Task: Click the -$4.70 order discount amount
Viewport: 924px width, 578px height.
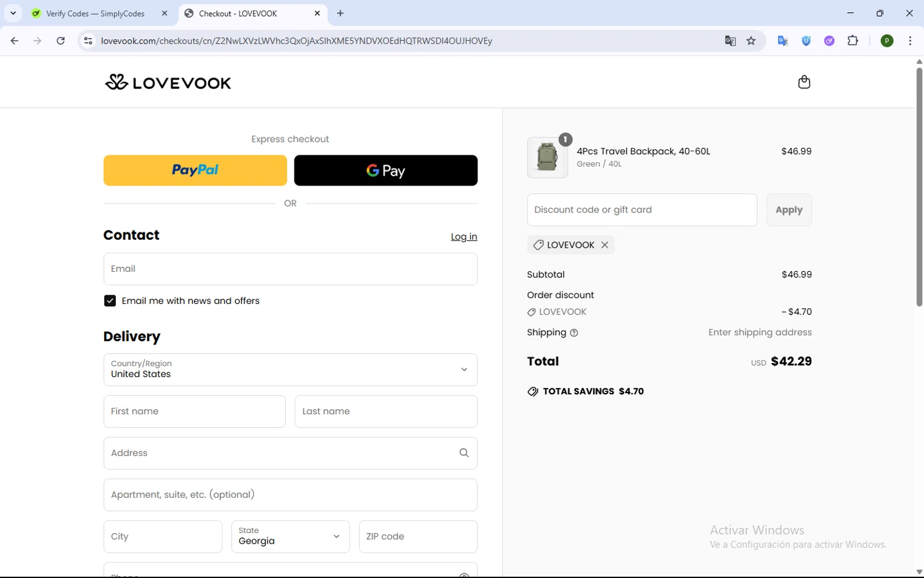Action: tap(796, 312)
